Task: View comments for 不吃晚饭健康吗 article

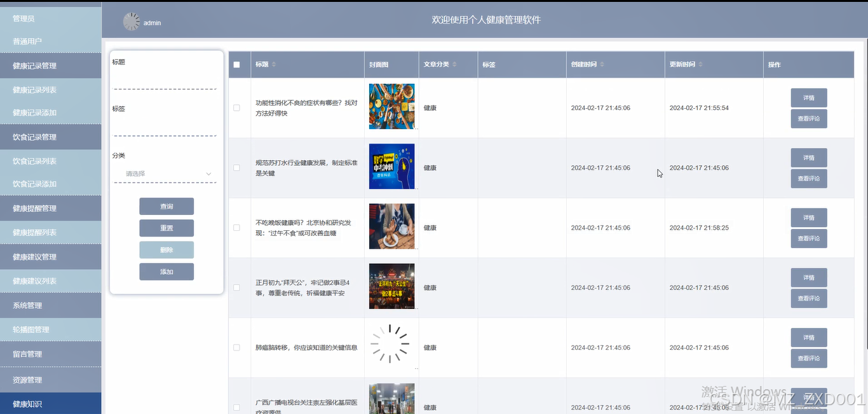Action: pos(809,238)
